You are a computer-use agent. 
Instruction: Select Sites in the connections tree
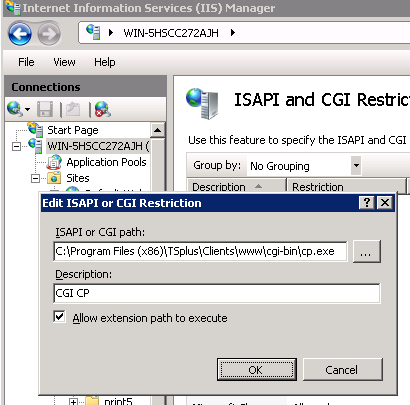point(78,178)
